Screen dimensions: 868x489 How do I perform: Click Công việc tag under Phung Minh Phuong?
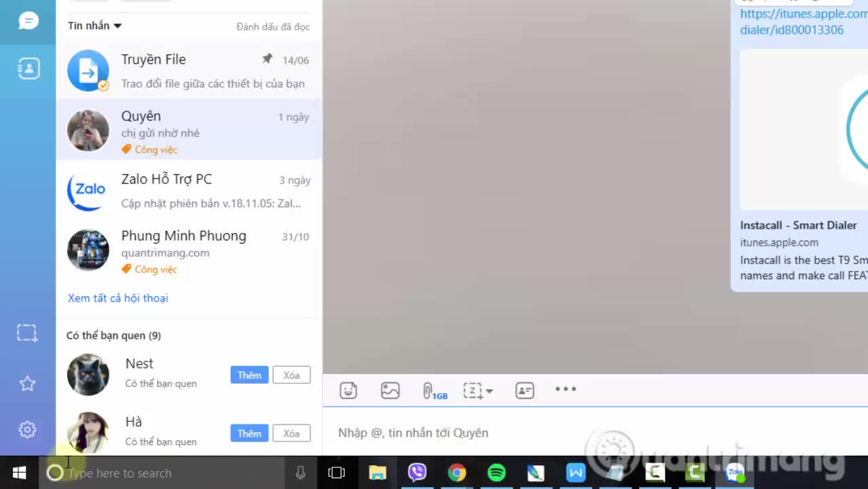coord(149,269)
